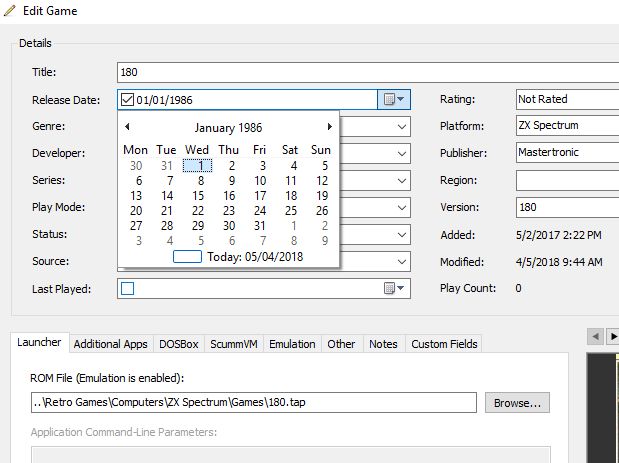
Task: Switch to the Custom Fields tab
Action: [x=444, y=344]
